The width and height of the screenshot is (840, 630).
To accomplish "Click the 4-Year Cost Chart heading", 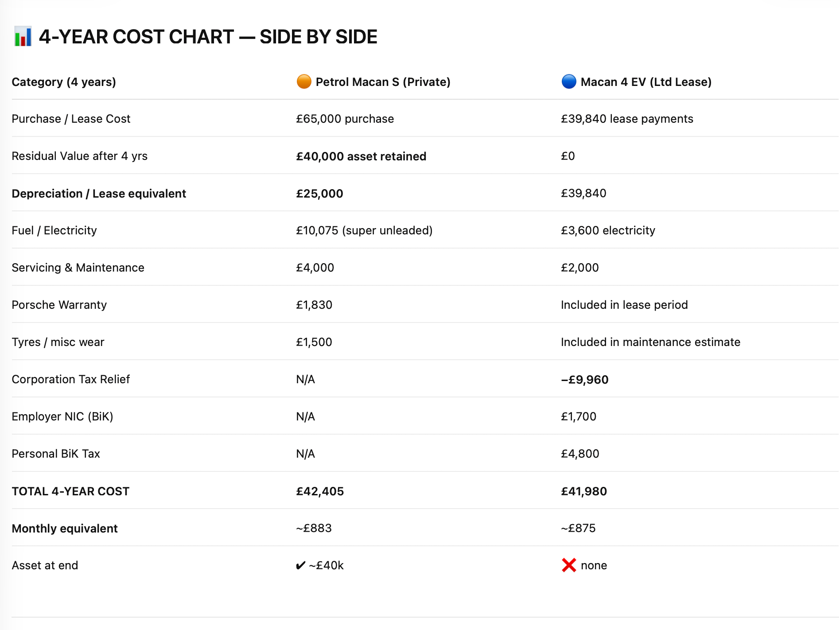I will click(x=208, y=37).
